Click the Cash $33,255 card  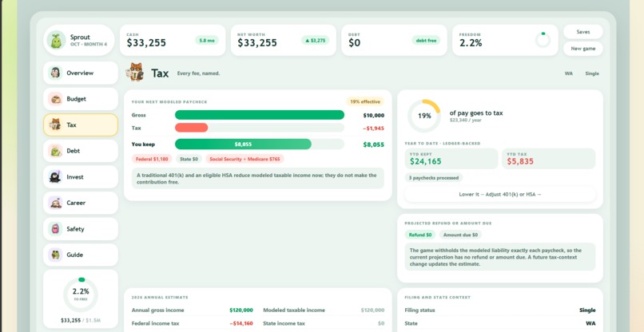[x=173, y=40]
